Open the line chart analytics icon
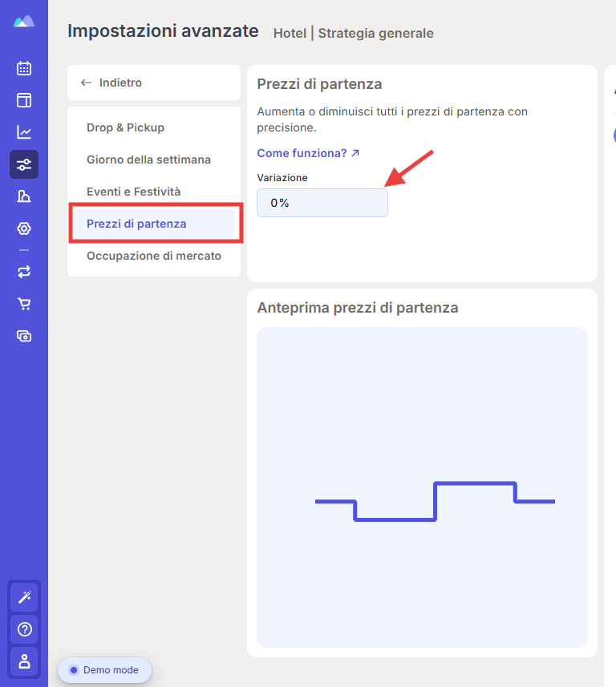Viewport: 616px width, 687px height. [x=24, y=132]
